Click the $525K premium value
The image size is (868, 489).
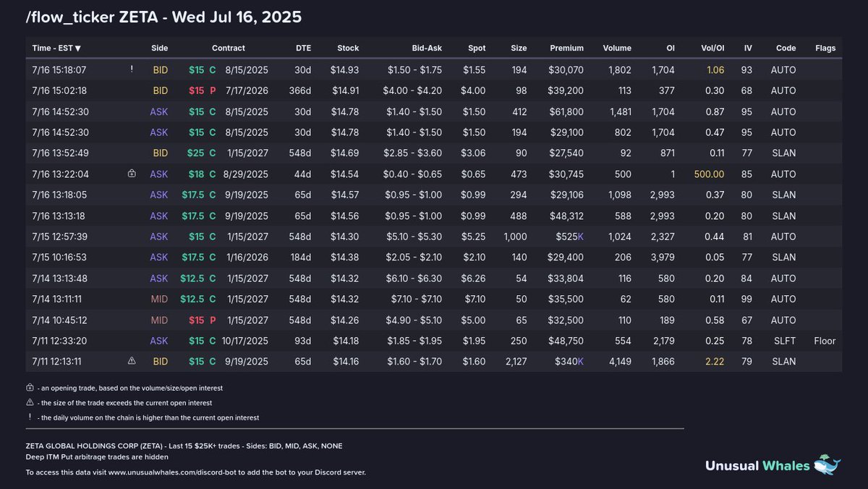tap(569, 237)
